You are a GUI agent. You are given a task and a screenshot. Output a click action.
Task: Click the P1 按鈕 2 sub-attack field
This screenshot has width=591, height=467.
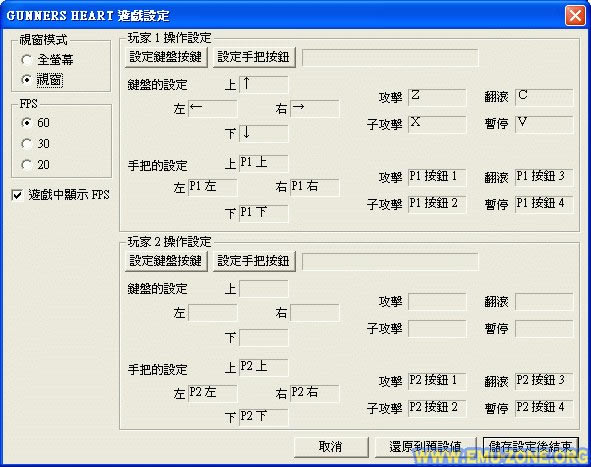(x=437, y=204)
